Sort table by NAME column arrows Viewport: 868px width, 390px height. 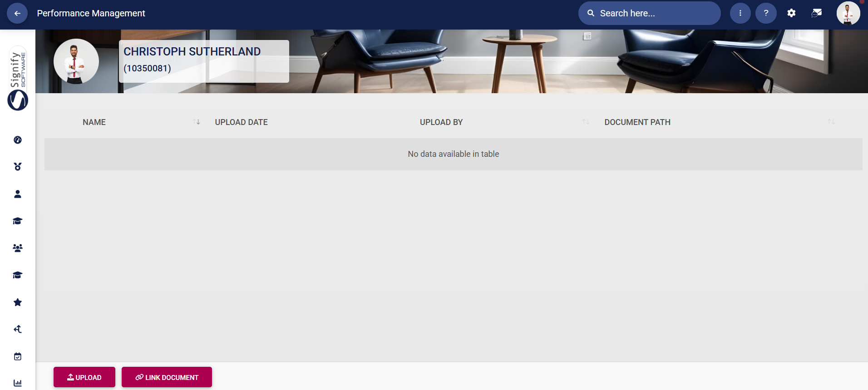197,122
